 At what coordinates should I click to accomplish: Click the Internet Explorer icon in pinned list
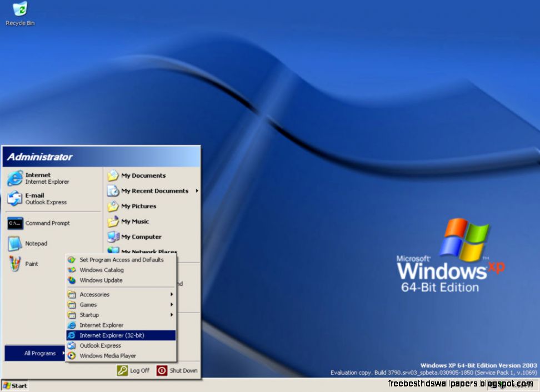[x=14, y=178]
